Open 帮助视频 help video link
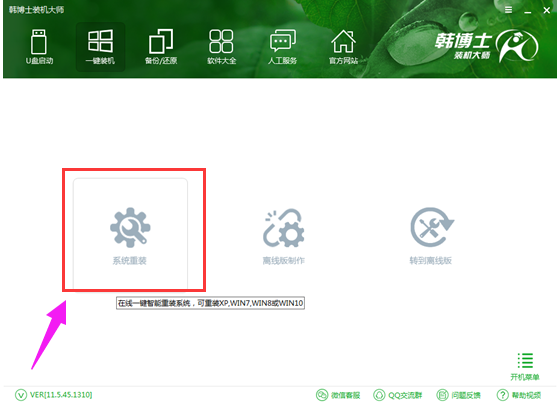Viewport: 557px width, 405px height. point(519,395)
